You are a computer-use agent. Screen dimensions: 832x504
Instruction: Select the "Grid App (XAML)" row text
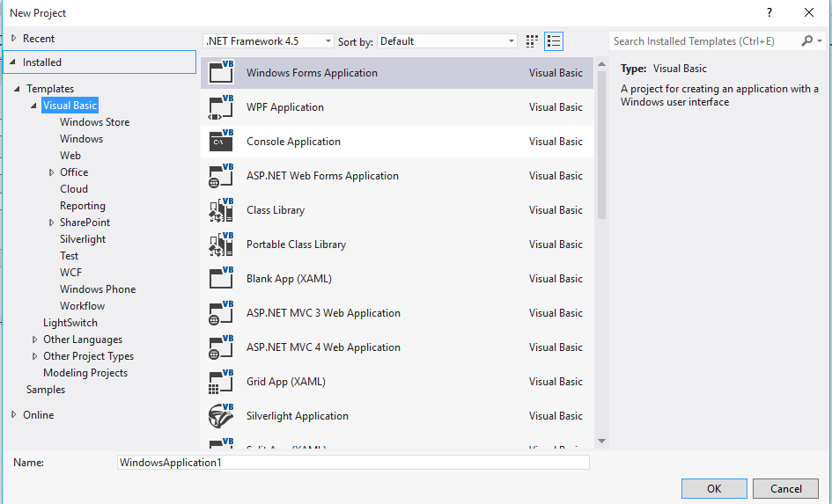(x=286, y=382)
